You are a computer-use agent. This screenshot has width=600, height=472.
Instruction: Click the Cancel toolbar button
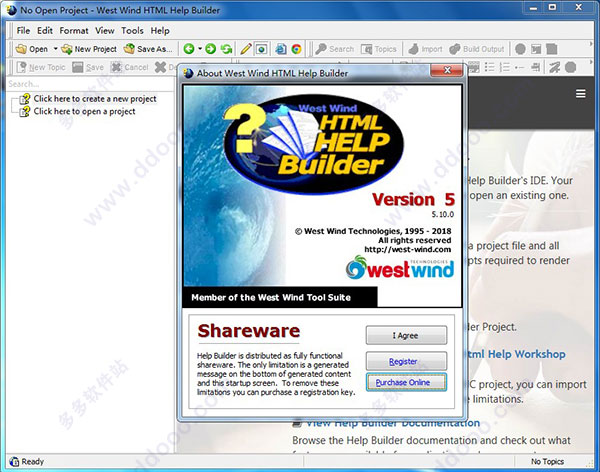point(129,67)
